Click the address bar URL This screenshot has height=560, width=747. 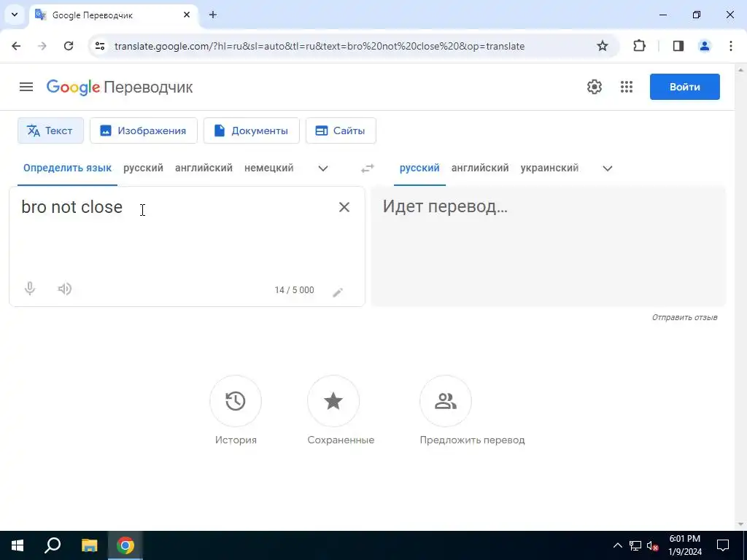point(320,46)
